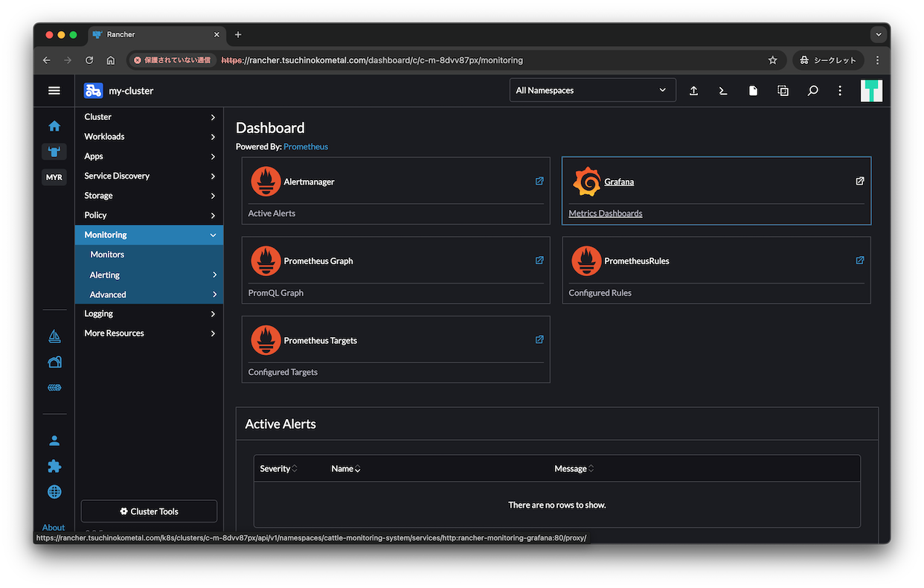Expand the Advanced submenu
924x588 pixels.
(150, 295)
